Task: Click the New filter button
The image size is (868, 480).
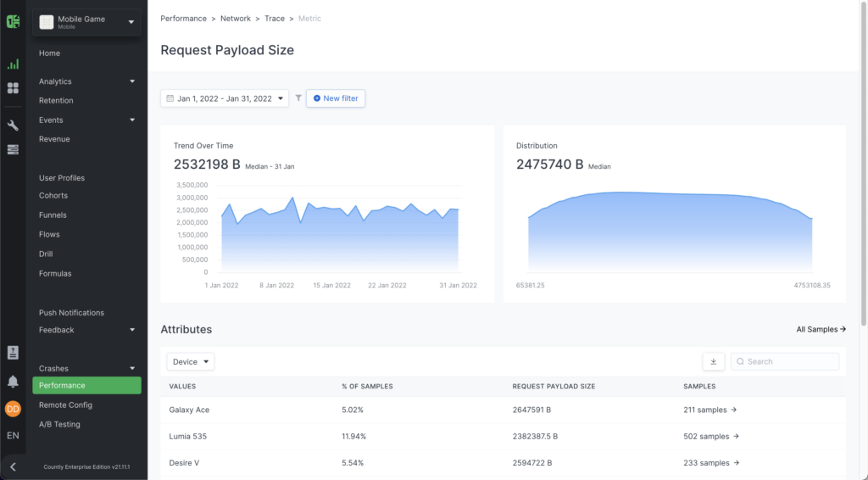Action: [x=336, y=98]
